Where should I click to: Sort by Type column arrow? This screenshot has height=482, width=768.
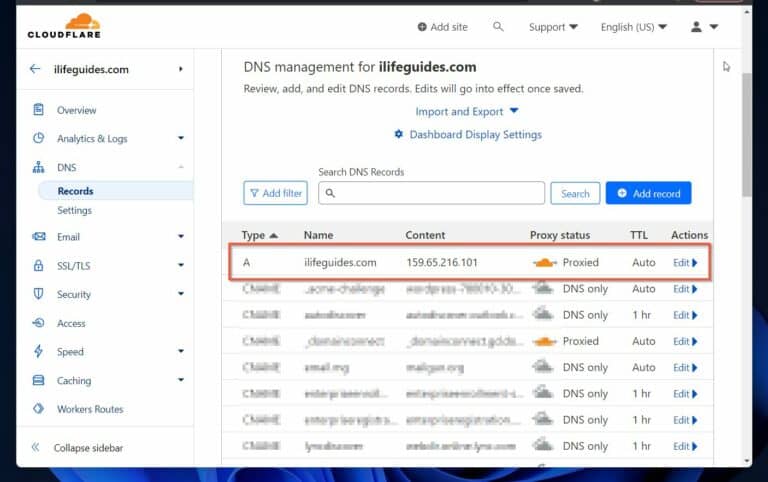click(274, 236)
